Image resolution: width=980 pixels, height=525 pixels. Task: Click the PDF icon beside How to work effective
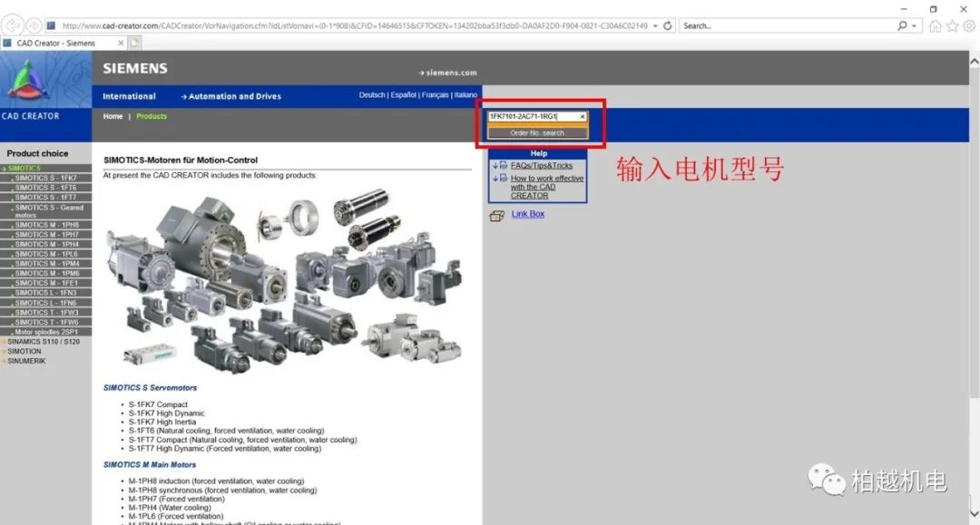(x=505, y=178)
